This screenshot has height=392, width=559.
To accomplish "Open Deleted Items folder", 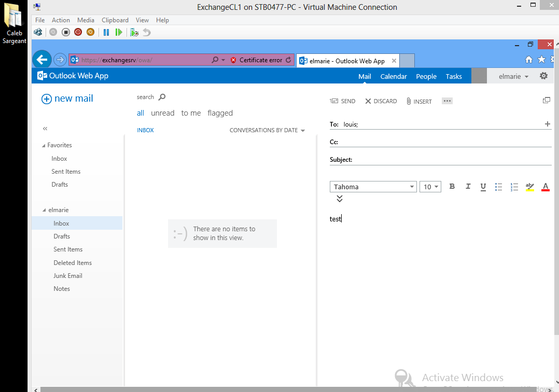I will [73, 263].
